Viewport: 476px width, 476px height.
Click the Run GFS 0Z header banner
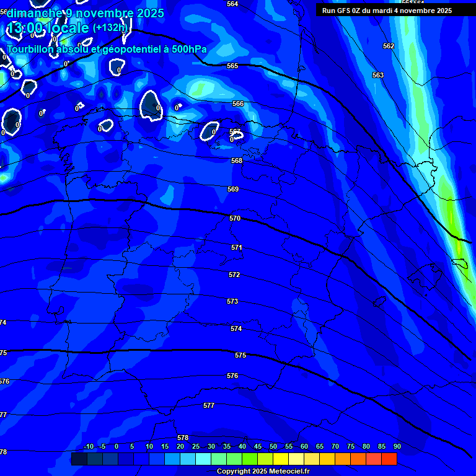point(387,11)
